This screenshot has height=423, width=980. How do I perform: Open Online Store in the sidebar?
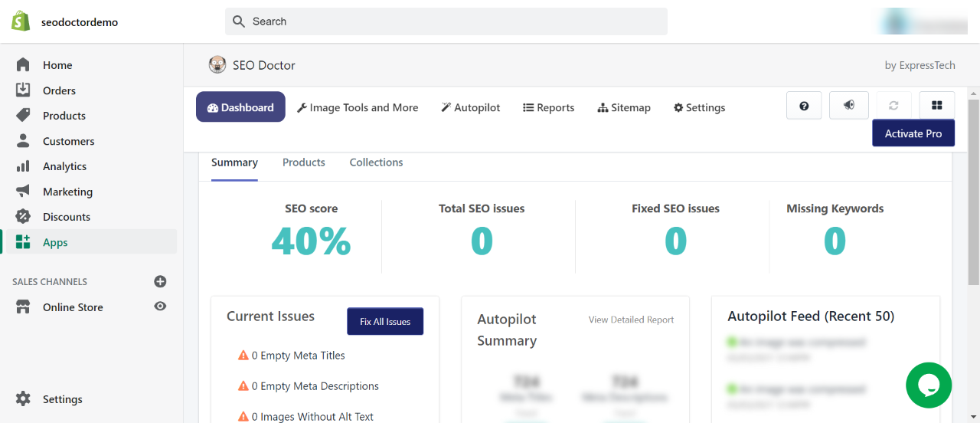tap(73, 307)
